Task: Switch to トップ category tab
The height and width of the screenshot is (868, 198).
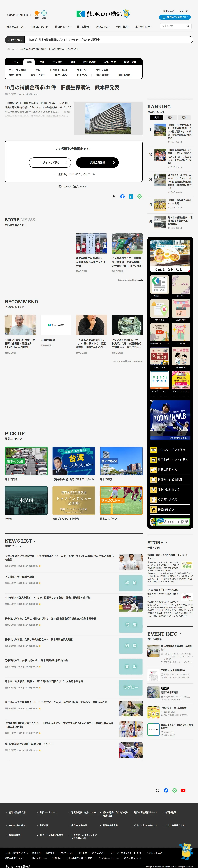Action: (15, 62)
